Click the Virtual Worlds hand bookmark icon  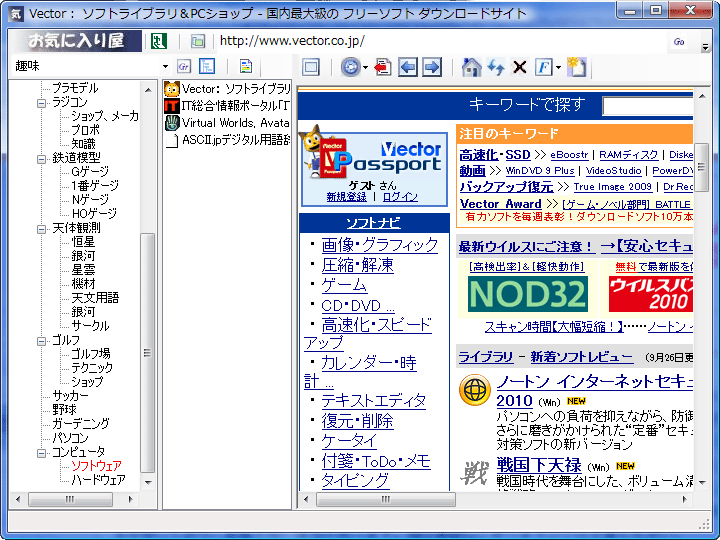pyautogui.click(x=172, y=123)
